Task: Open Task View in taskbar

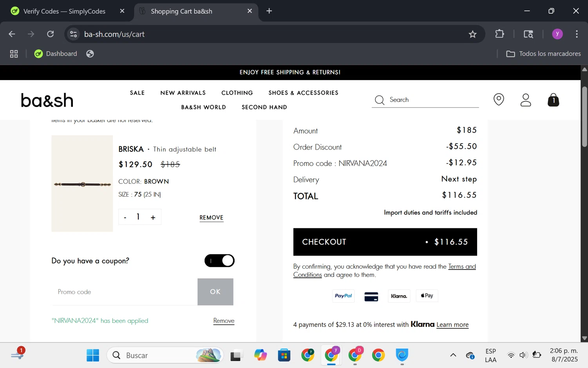Action: point(236,355)
